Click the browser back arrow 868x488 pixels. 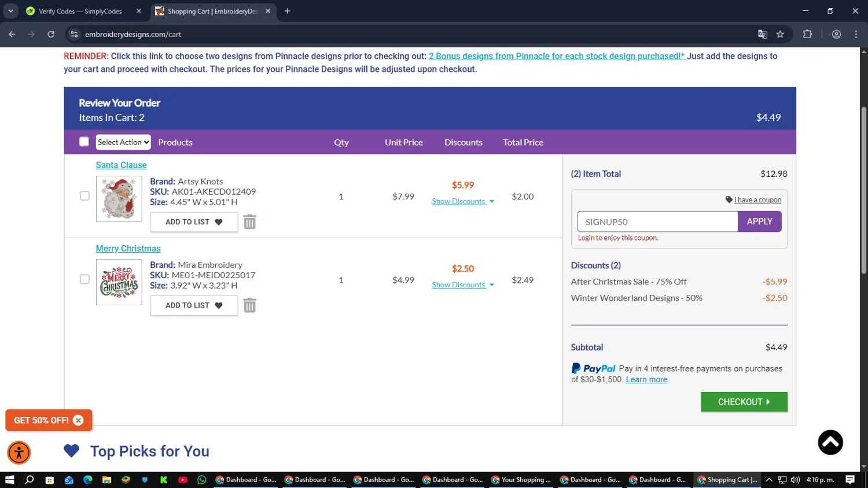(12, 34)
